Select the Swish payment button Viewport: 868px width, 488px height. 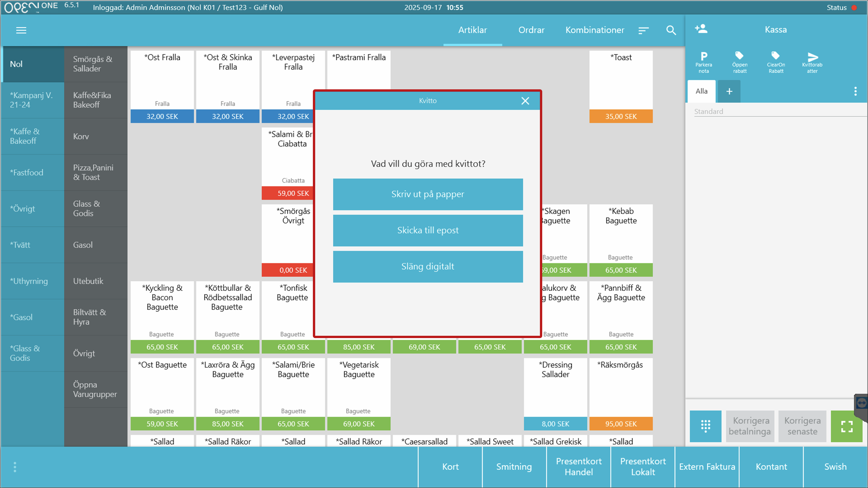(835, 467)
